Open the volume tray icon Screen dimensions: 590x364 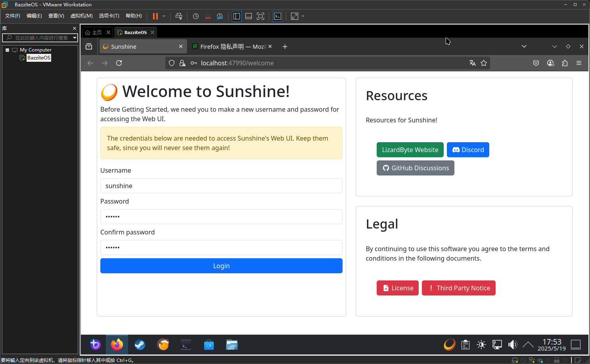[513, 345]
